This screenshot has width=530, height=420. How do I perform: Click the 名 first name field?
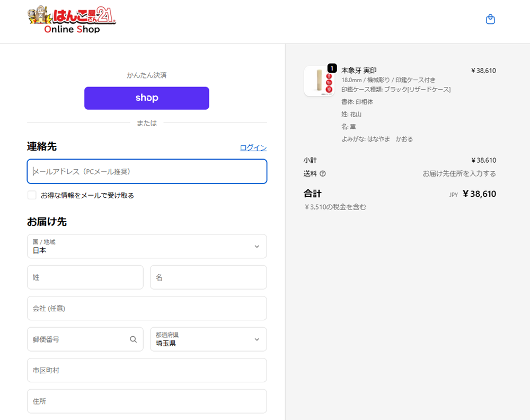click(x=208, y=277)
